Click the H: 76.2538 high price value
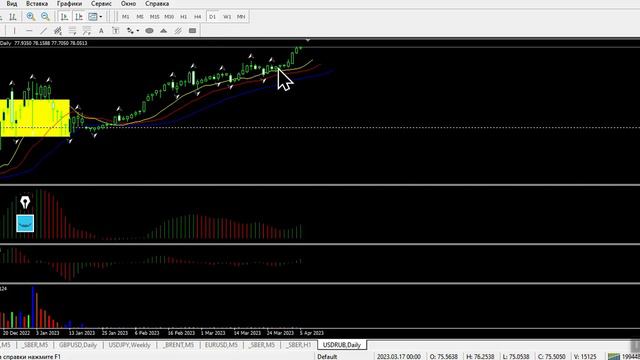The width and height of the screenshot is (640, 360). pos(480,357)
